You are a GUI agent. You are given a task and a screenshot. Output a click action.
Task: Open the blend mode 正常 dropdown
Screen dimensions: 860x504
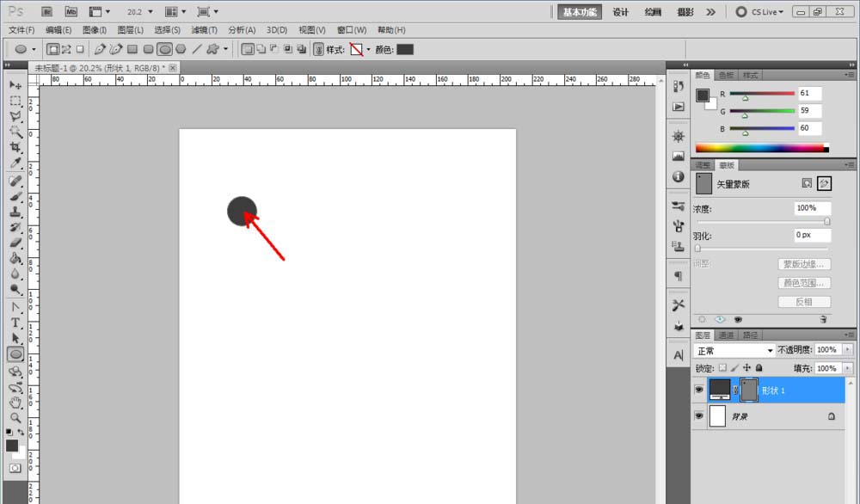(734, 350)
